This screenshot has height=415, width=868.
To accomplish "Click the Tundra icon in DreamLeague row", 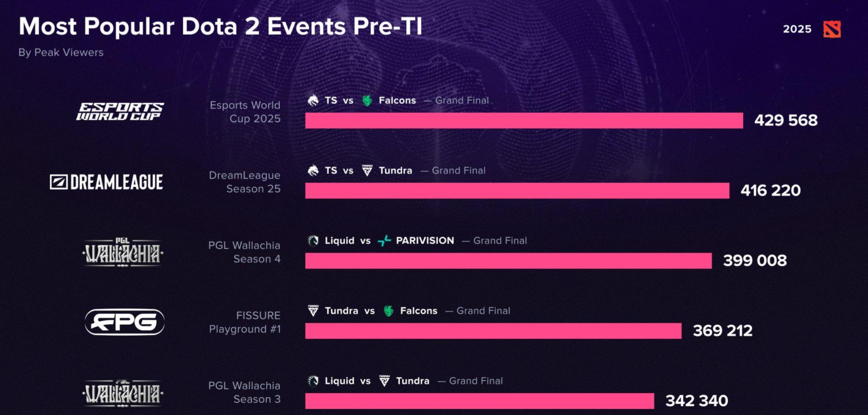I will click(x=367, y=170).
